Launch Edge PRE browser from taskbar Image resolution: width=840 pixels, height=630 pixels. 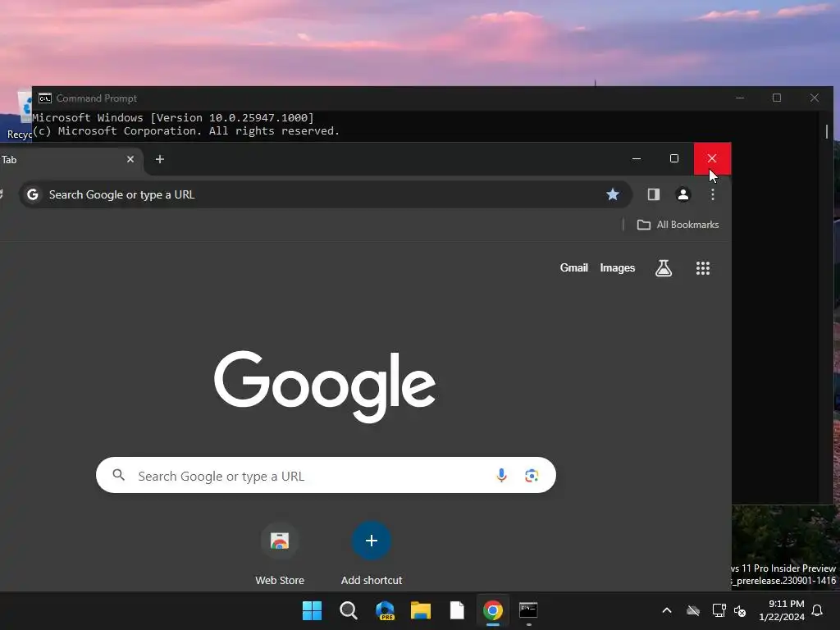pyautogui.click(x=385, y=610)
